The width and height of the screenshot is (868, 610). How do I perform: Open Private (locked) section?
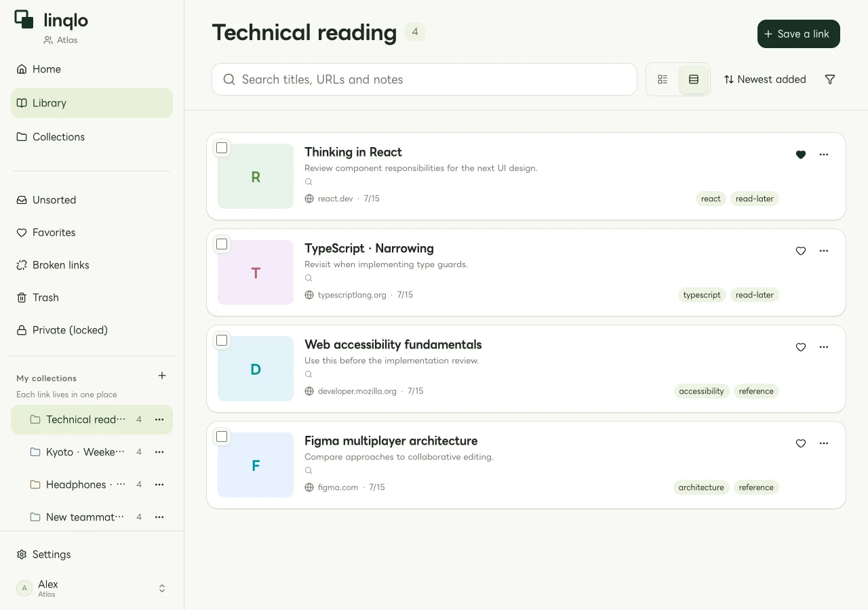[92, 330]
